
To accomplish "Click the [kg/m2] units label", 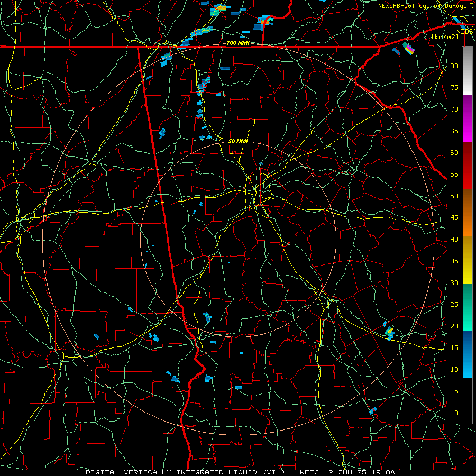I will (x=445, y=37).
